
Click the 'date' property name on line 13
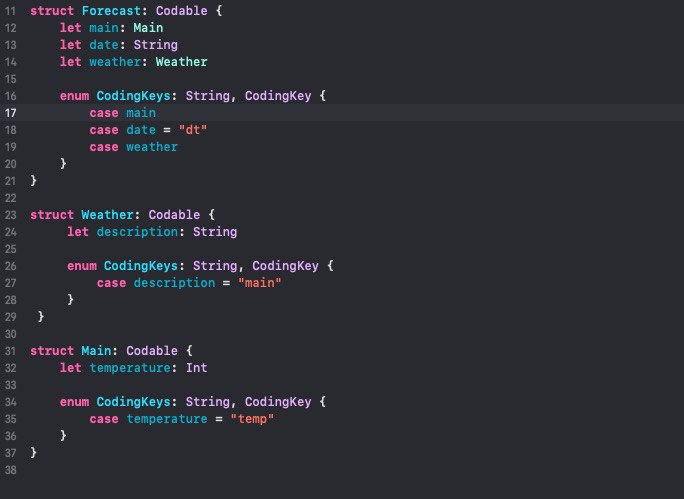click(104, 45)
